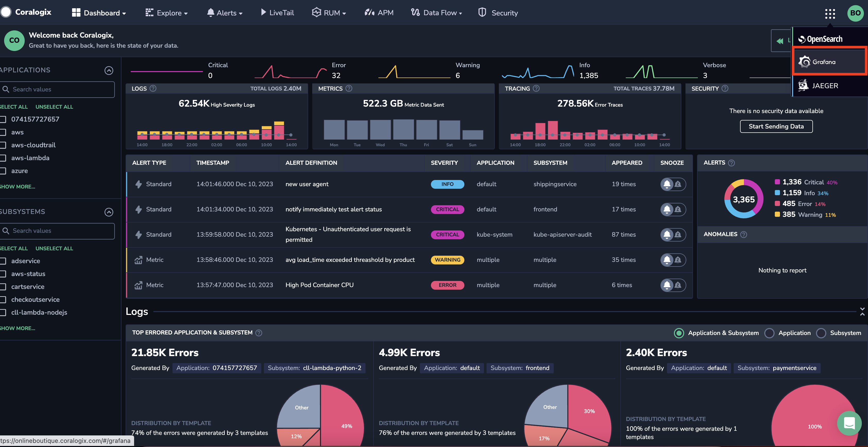The height and width of the screenshot is (447, 868).
Task: Open the Alerts dropdown menu
Action: (x=224, y=13)
